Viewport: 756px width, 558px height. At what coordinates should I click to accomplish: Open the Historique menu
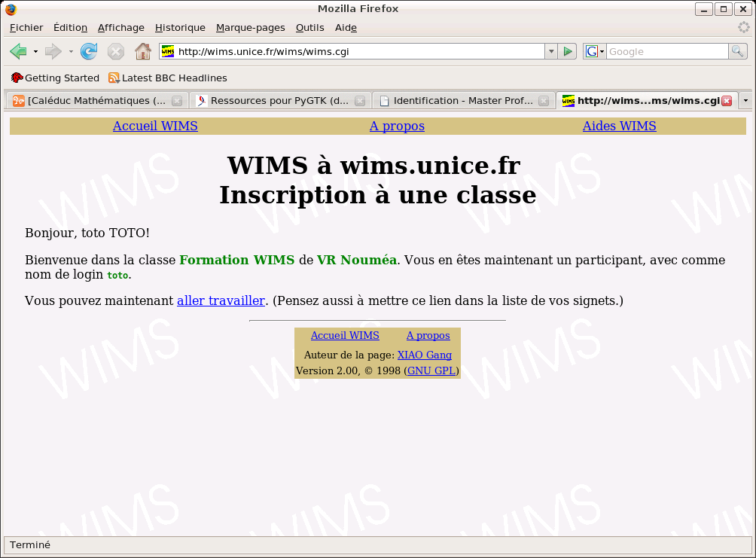tap(180, 28)
